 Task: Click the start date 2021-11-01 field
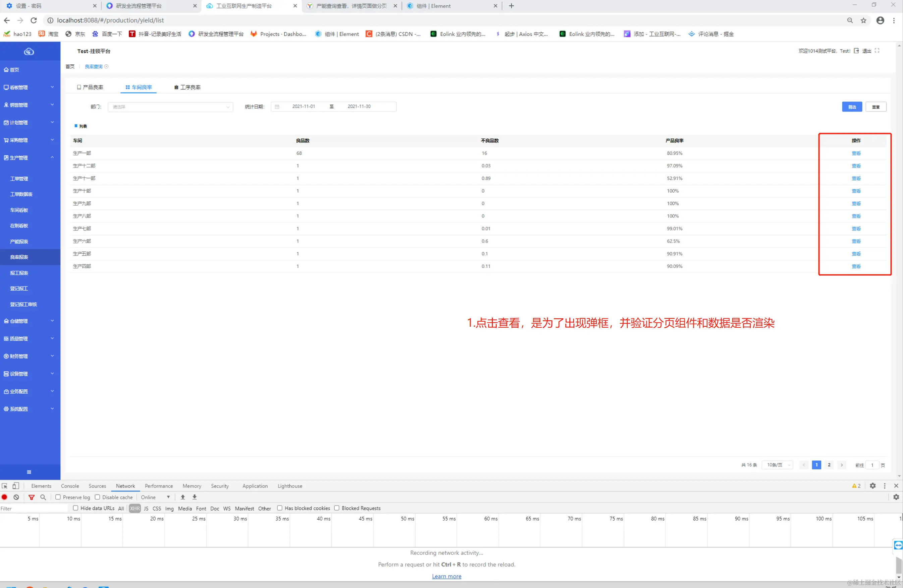[303, 107]
